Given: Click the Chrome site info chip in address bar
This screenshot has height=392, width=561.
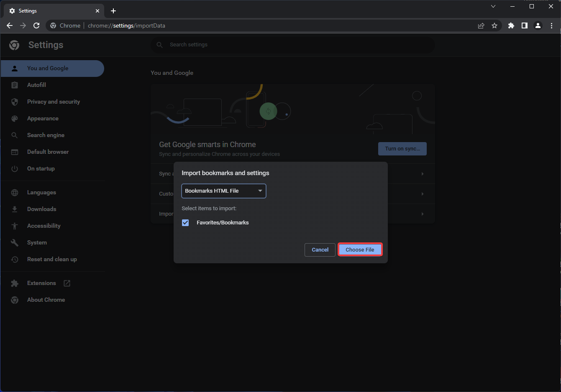Looking at the screenshot, I should coord(65,25).
